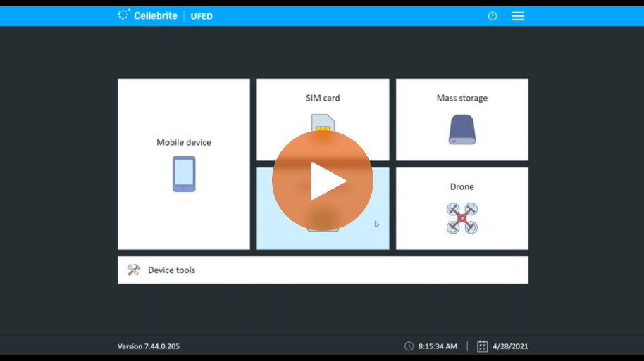The image size is (644, 361).
Task: Click the Mass storage drive icon
Action: coord(462,129)
